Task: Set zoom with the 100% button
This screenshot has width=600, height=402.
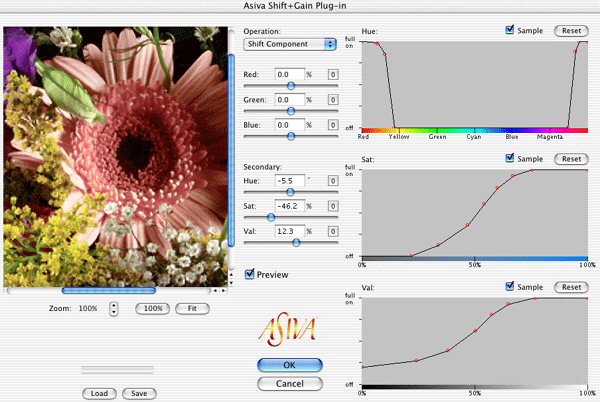Action: tap(152, 309)
